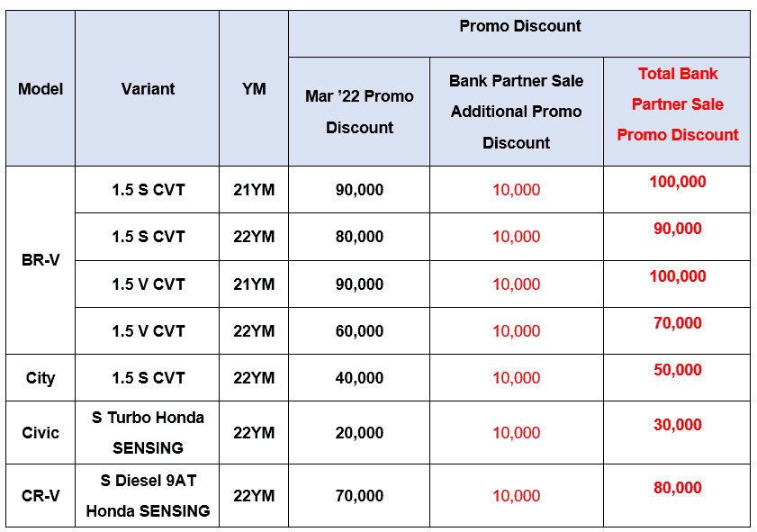Select Bank Partner Sale Additional Promo Discount header

(x=516, y=112)
